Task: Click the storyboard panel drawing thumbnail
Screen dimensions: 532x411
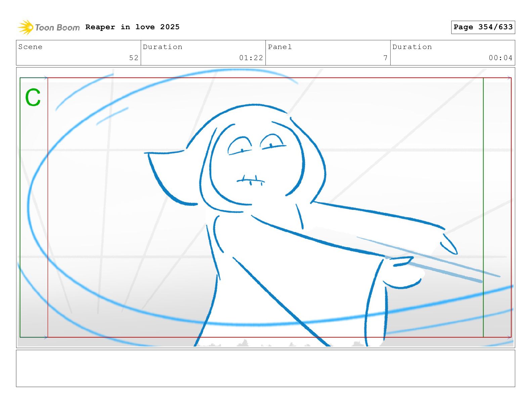Action: pos(265,208)
